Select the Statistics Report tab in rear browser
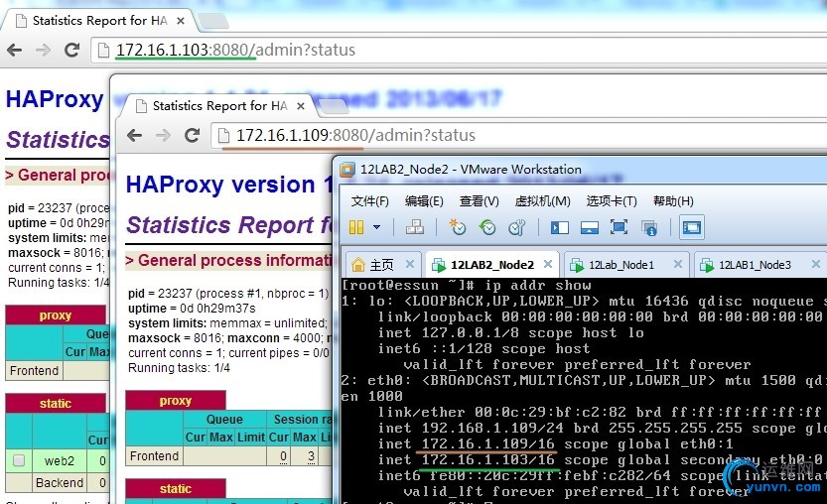The image size is (827, 504). (x=100, y=21)
